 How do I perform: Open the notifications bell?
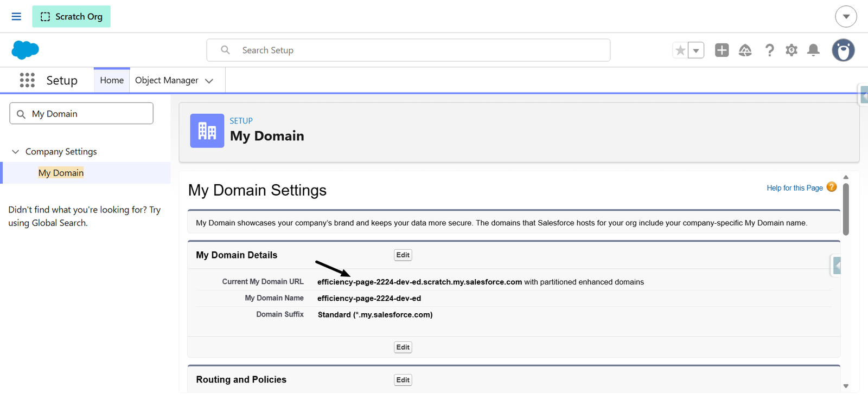click(813, 50)
